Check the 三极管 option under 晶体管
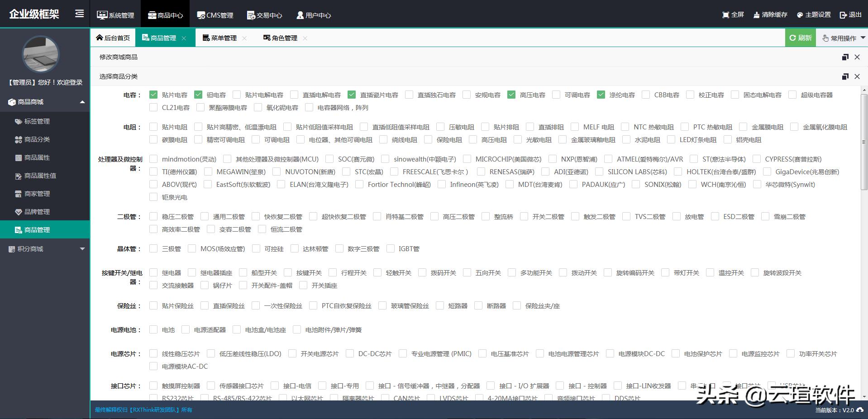The image size is (868, 419). click(x=153, y=248)
